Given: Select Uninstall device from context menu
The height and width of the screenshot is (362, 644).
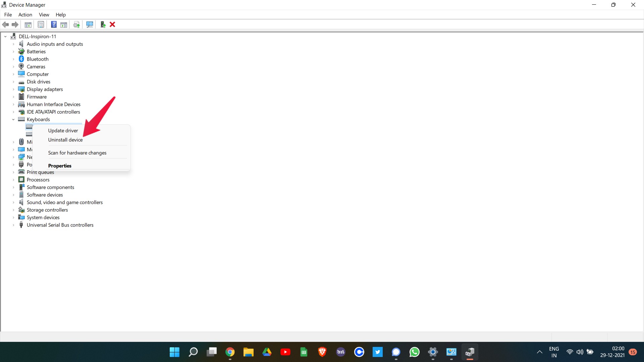Looking at the screenshot, I should [x=65, y=140].
